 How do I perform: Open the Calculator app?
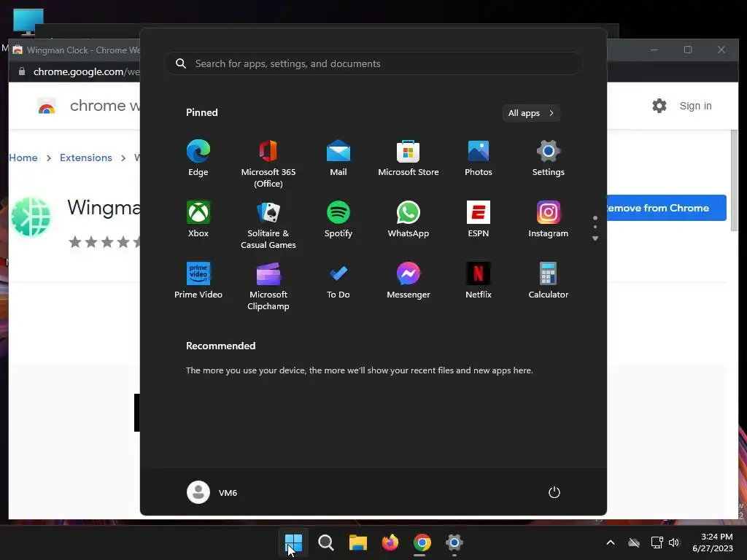pyautogui.click(x=549, y=281)
